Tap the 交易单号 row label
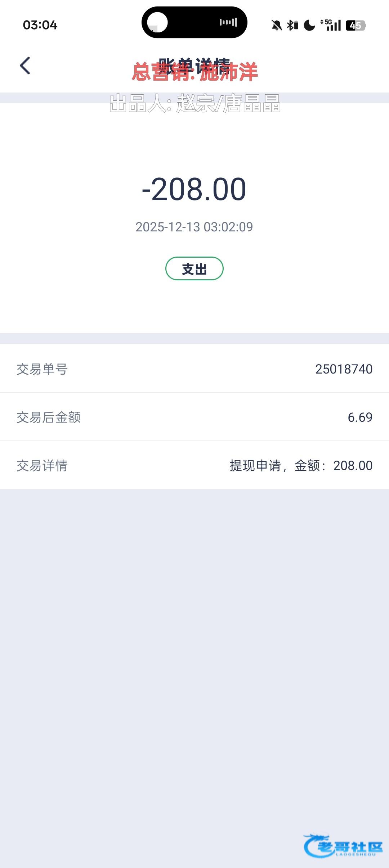This screenshot has width=389, height=868. (42, 369)
